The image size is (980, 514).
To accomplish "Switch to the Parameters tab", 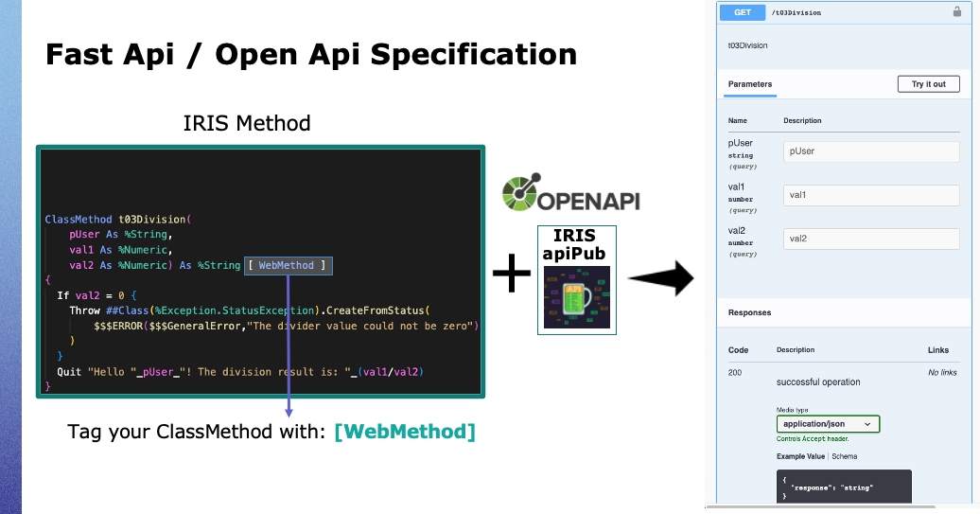I will tap(749, 84).
